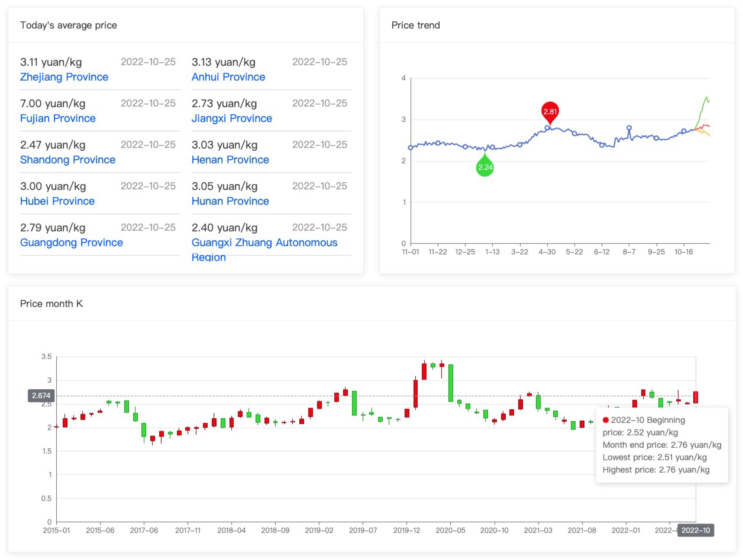
Task: Click the highlighted 2022-10 axis label
Action: coord(695,530)
